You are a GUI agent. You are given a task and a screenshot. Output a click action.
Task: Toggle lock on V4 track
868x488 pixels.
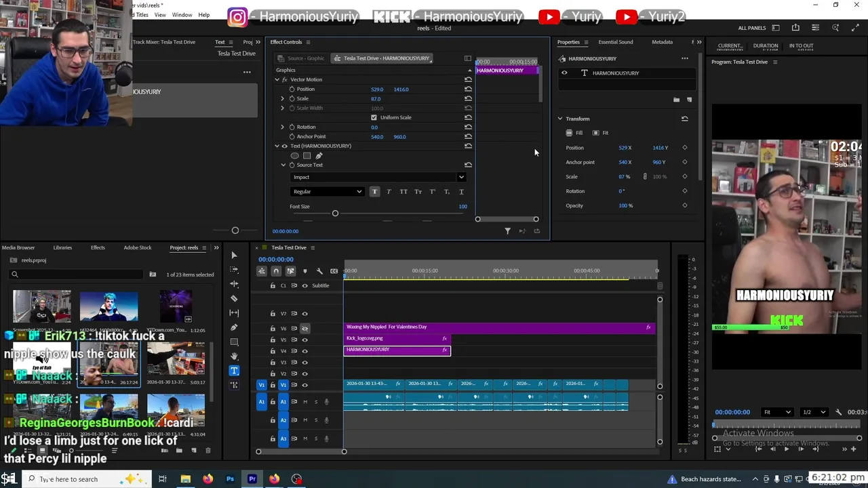[x=273, y=351]
